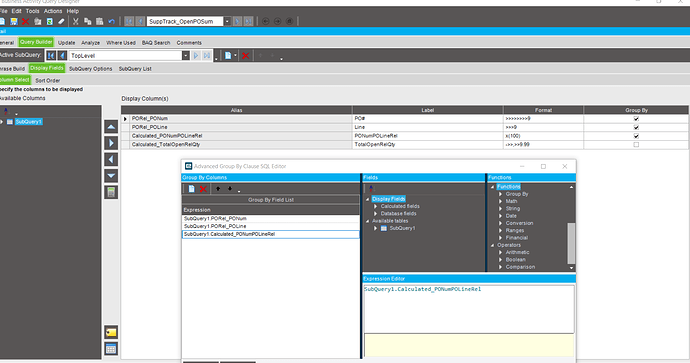Open the Actions menu
The image size is (690, 363).
(53, 11)
